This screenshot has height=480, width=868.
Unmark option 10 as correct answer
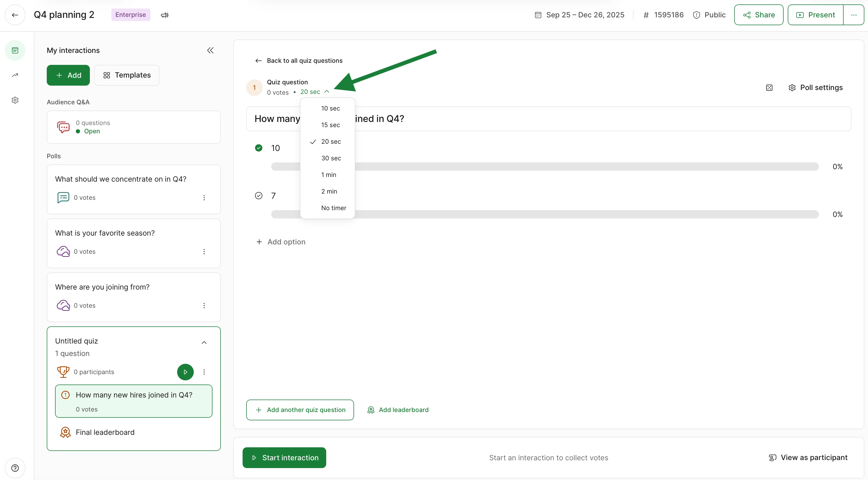pyautogui.click(x=258, y=148)
